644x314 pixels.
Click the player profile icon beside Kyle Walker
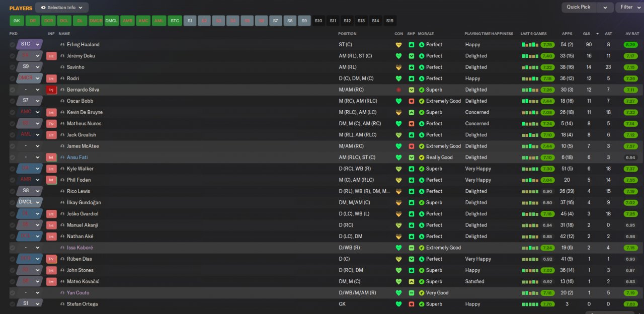click(x=62, y=169)
